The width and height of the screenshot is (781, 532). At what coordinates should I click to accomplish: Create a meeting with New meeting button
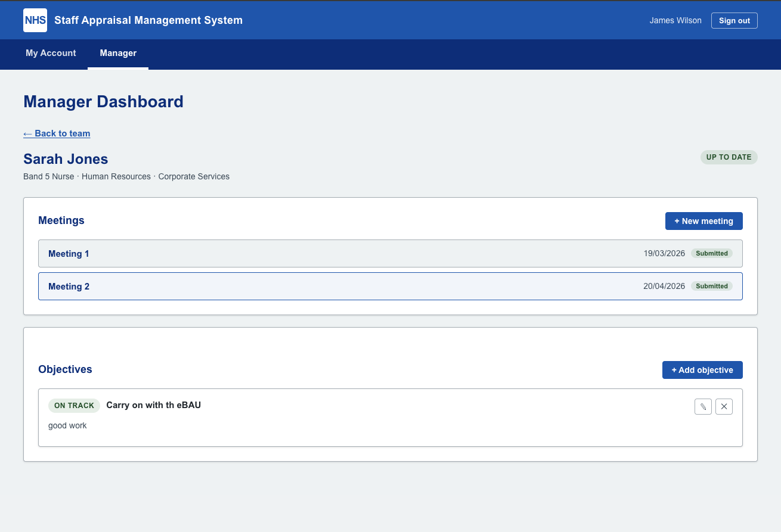pos(704,221)
